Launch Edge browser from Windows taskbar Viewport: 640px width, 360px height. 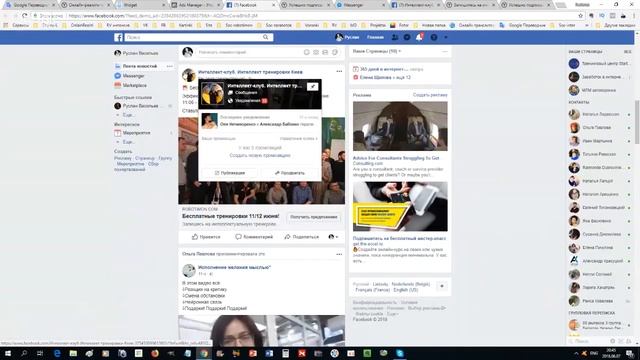(57, 353)
